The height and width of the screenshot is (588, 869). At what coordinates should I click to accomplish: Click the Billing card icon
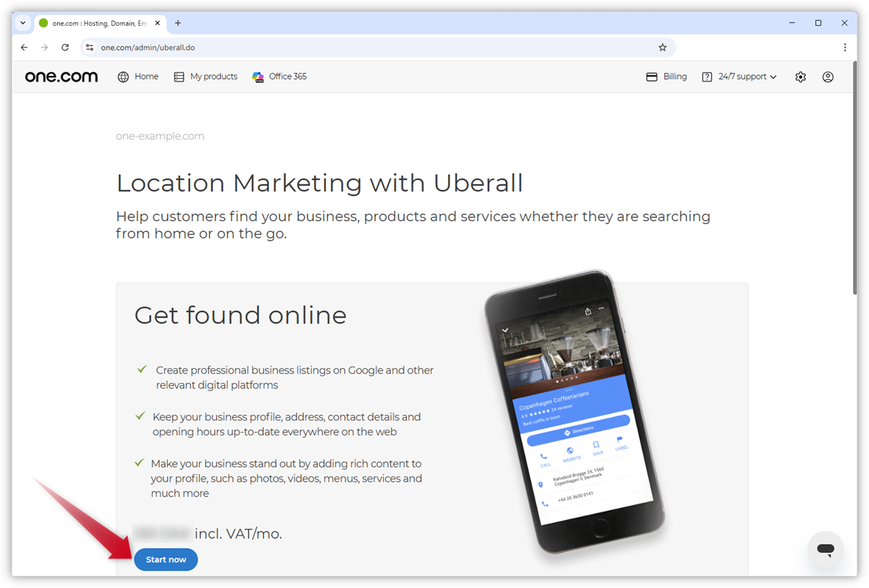coord(652,76)
